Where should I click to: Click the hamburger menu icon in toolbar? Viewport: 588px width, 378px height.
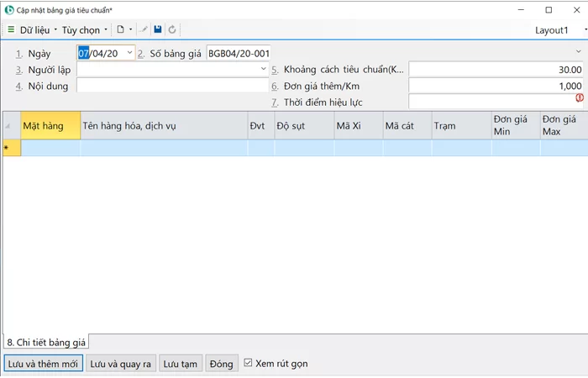(x=11, y=29)
